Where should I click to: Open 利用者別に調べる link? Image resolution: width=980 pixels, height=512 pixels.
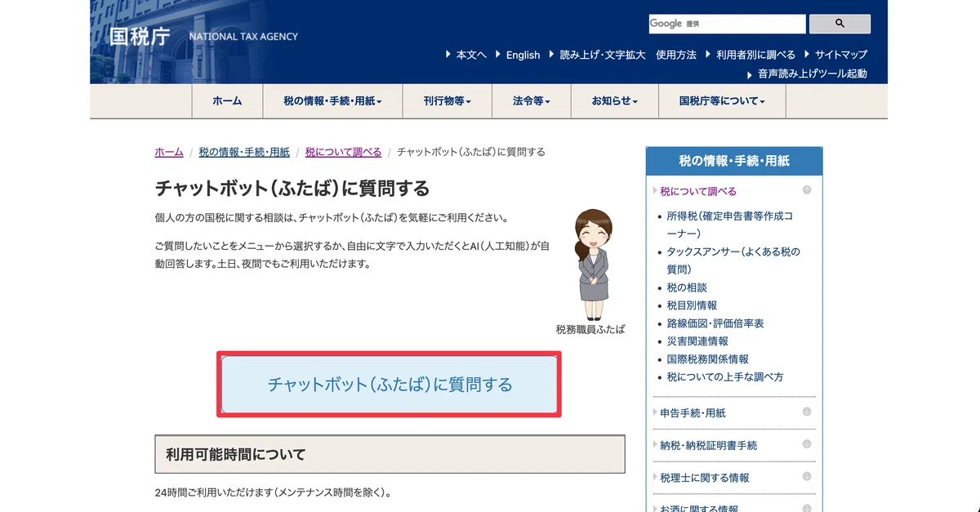(755, 55)
